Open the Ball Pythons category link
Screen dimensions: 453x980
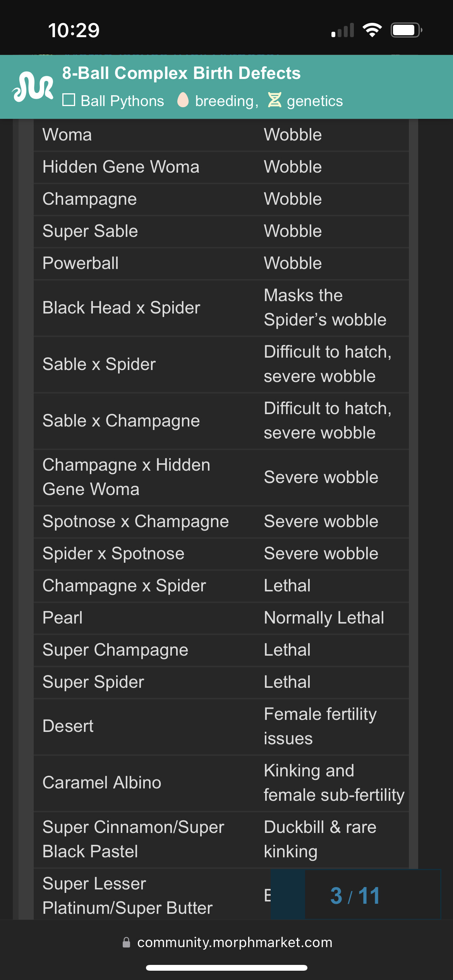point(122,101)
